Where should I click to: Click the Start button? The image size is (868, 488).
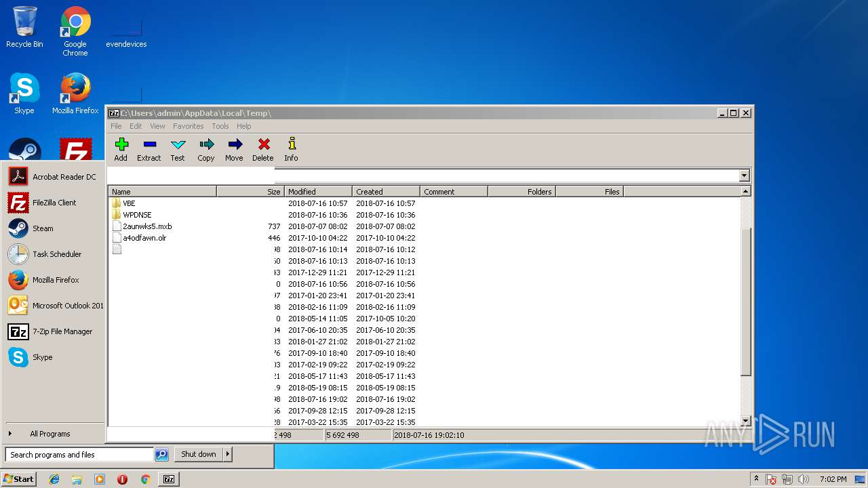pos(18,479)
